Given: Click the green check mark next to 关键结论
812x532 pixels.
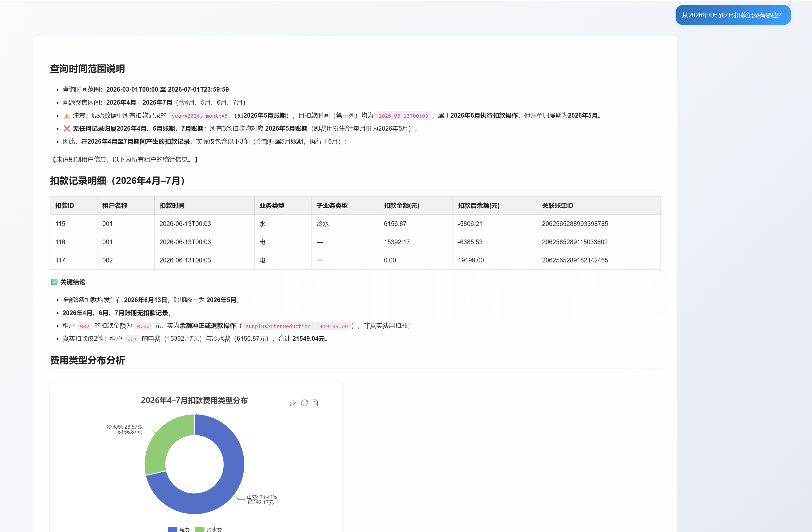Looking at the screenshot, I should pyautogui.click(x=54, y=282).
